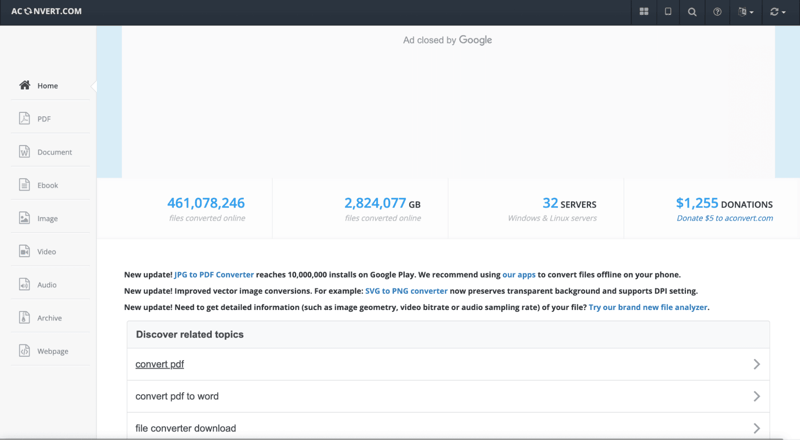Image resolution: width=800 pixels, height=440 pixels.
Task: Click the mobile device icon in header
Action: 668,12
